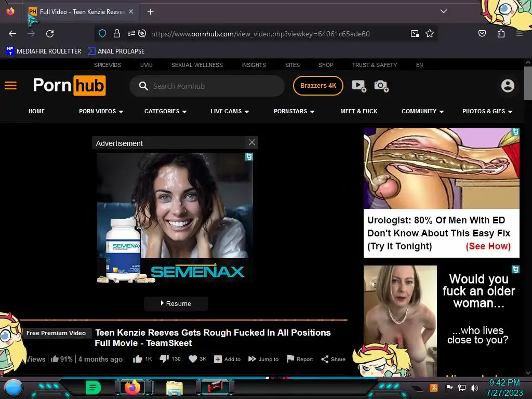Open the site permissions icon in address bar
532x399 pixels.
(x=131, y=33)
